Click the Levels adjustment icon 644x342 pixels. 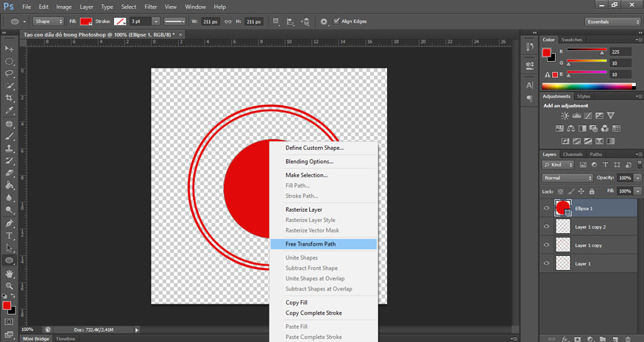pyautogui.click(x=576, y=115)
